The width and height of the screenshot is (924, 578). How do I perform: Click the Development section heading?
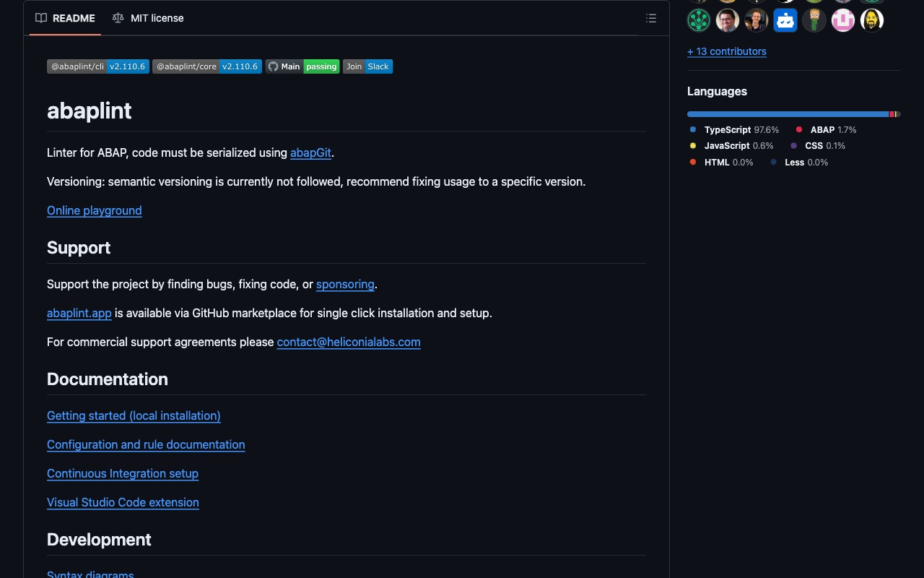(99, 540)
